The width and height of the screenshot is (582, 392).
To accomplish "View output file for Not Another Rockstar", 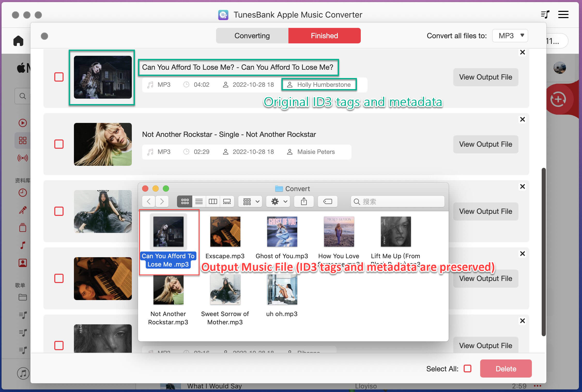I will coord(486,144).
